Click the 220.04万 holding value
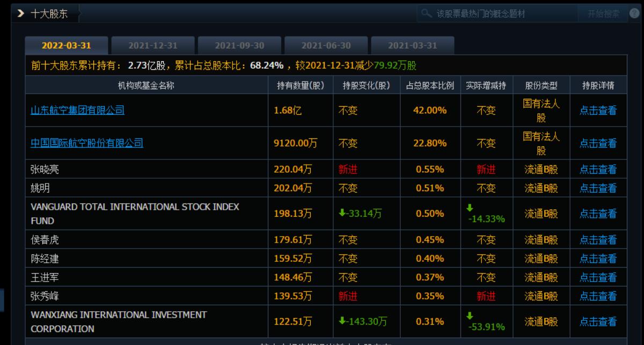644x345 pixels. click(293, 170)
